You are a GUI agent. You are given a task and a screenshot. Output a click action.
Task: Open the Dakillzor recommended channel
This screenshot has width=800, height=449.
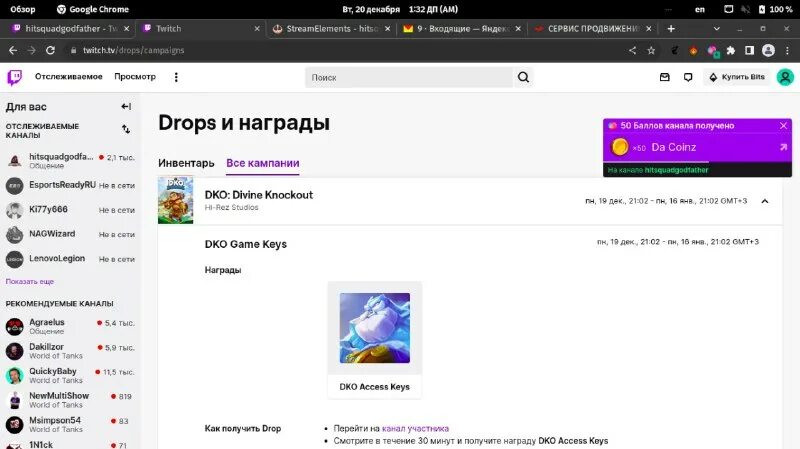70,351
